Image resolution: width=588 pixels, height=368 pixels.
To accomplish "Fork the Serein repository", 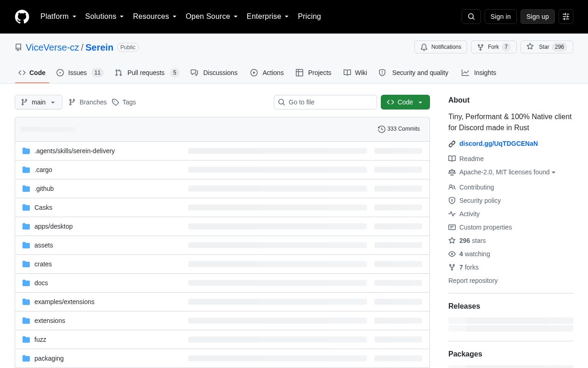I will [x=493, y=47].
